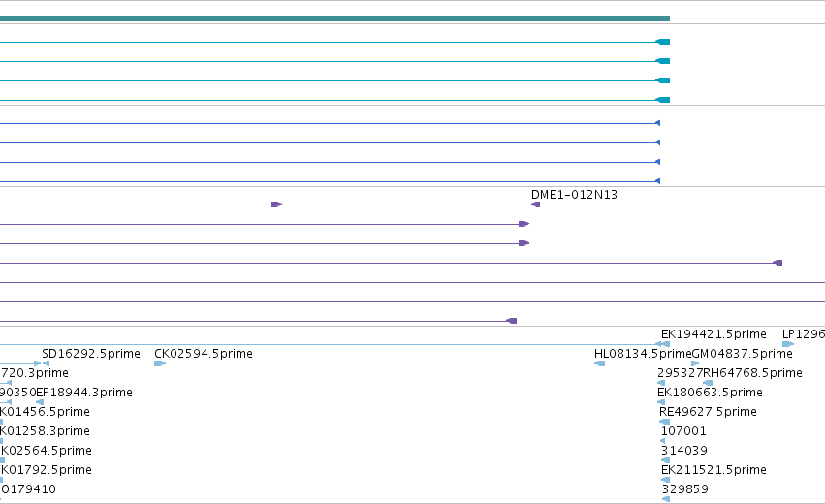Click the EK194421.5prime EST label
Viewport: 825px width, 504px height.
point(714,334)
